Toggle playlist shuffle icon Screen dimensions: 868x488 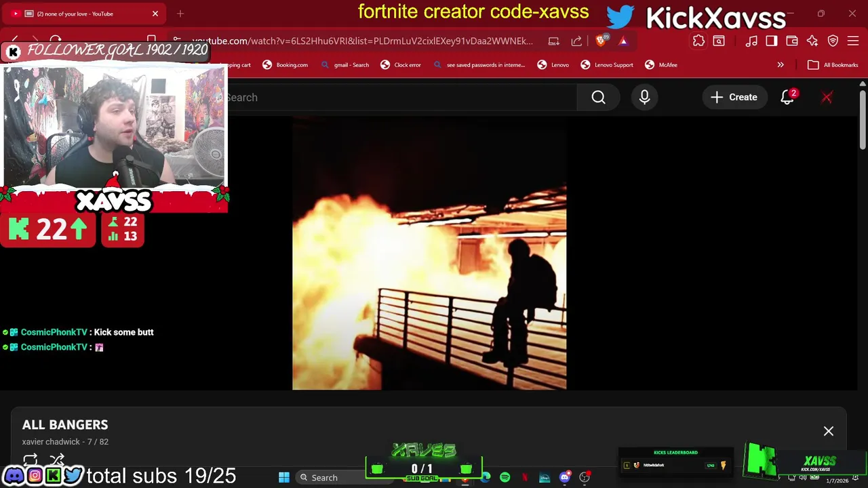point(57,460)
